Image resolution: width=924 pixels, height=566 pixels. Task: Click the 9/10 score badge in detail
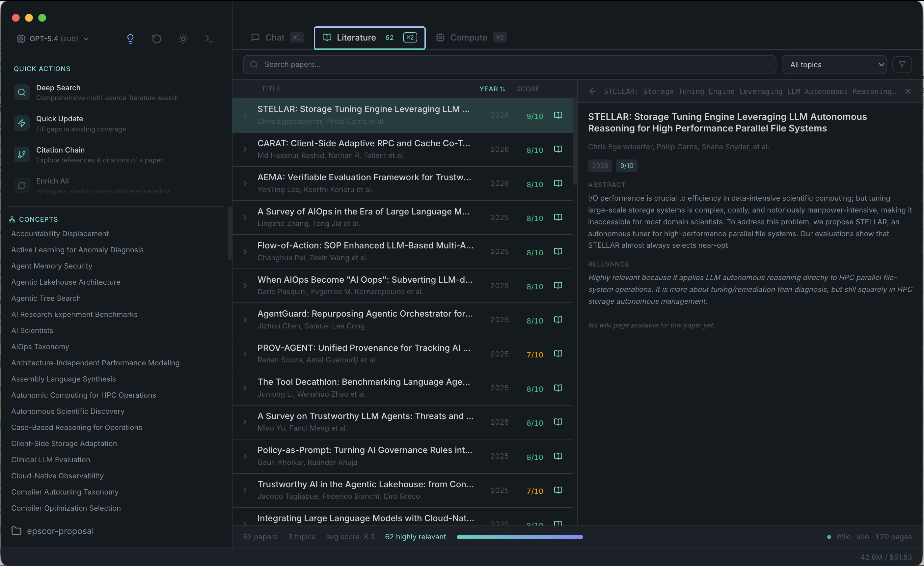click(627, 166)
